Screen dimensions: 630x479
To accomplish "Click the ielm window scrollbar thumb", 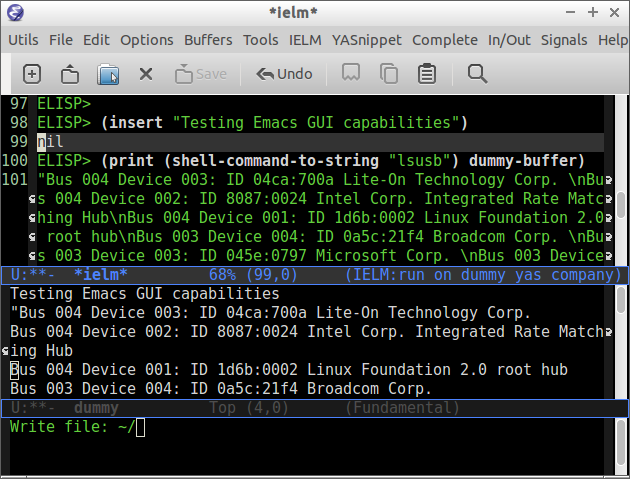I will coord(621,205).
